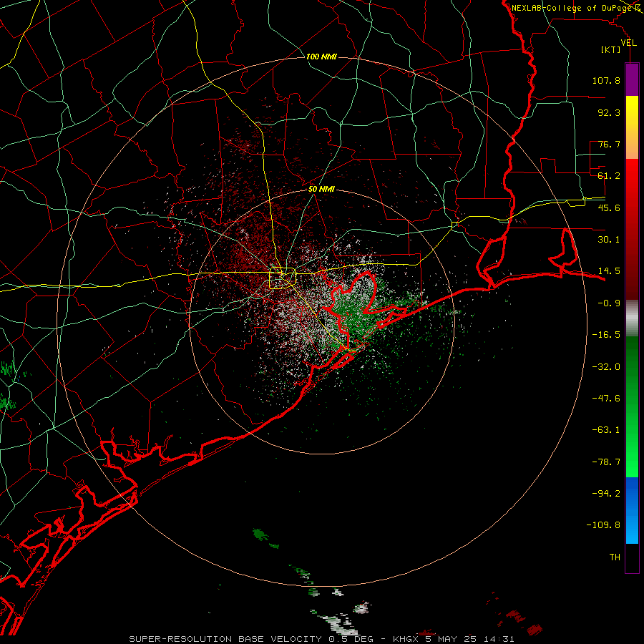This screenshot has width=644, height=644.
Task: Click the 92.3 velocity scale value
Action: coord(609,112)
